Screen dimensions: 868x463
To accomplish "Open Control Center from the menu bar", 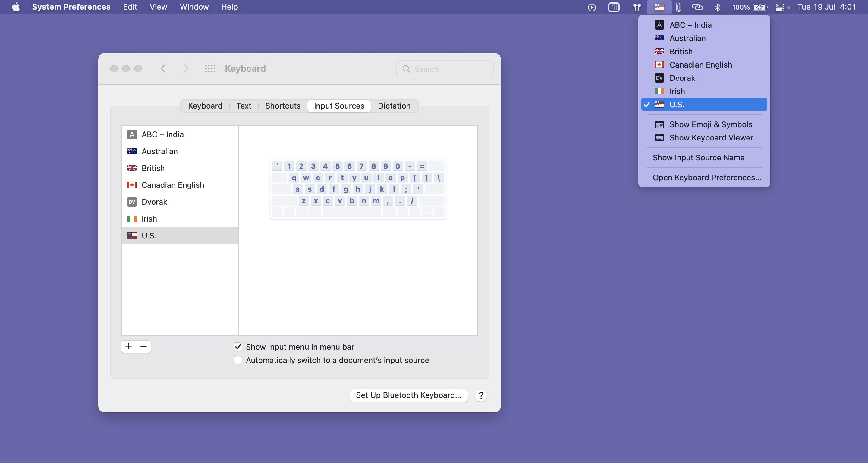I will tap(780, 7).
